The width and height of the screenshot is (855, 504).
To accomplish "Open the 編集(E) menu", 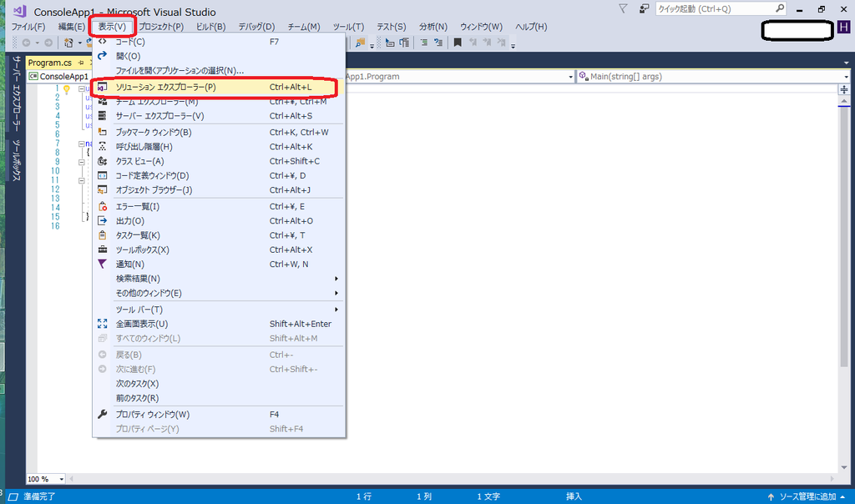I will coord(72,27).
